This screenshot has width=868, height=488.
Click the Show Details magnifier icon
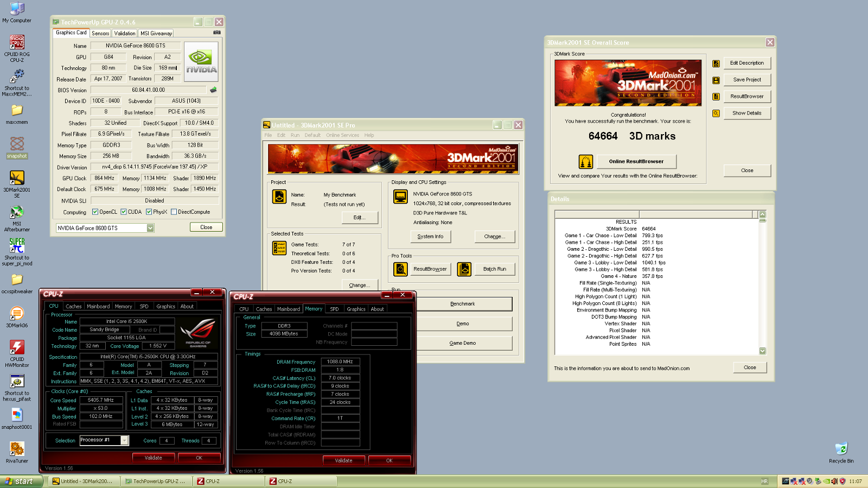716,113
